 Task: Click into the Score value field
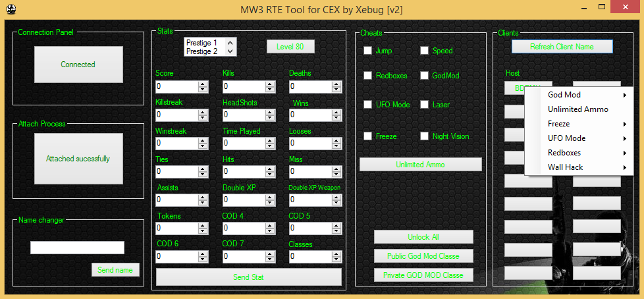click(x=176, y=87)
